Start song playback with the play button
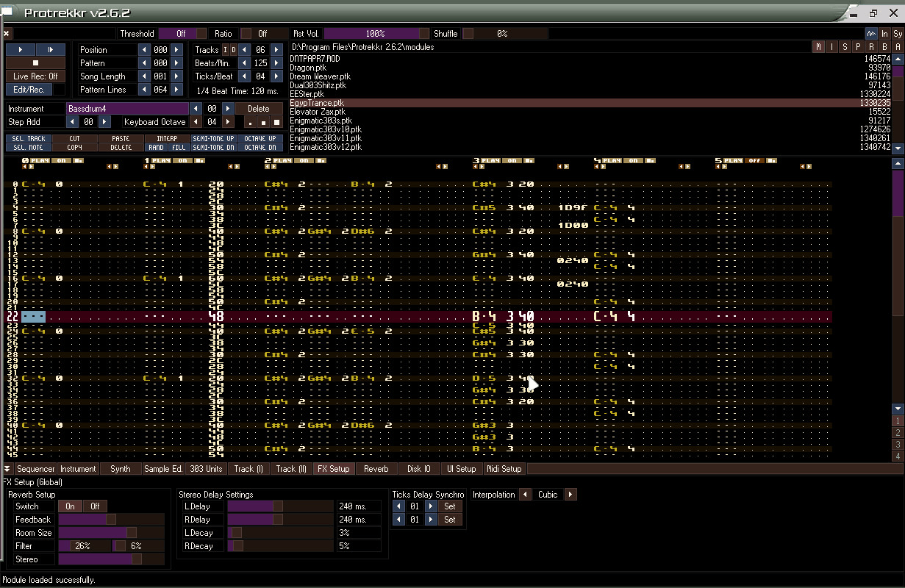This screenshot has height=588, width=905. (x=21, y=49)
